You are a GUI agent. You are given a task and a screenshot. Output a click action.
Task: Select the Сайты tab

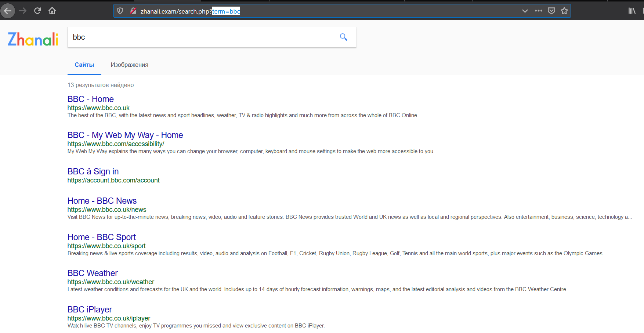pos(84,65)
